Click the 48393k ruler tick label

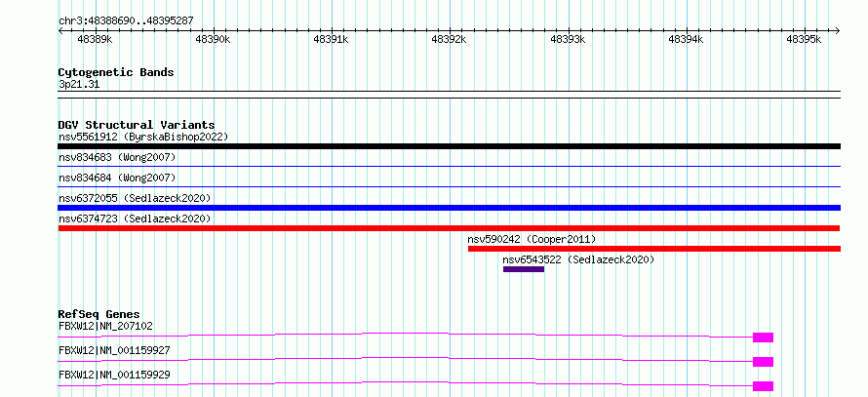(x=568, y=40)
